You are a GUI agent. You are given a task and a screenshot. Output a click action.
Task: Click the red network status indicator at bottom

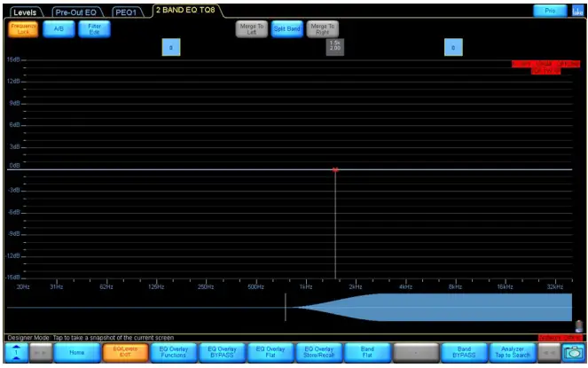pos(559,338)
